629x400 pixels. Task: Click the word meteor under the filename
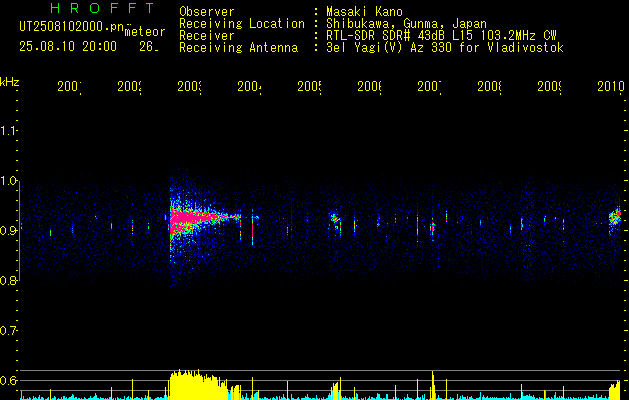[145, 32]
